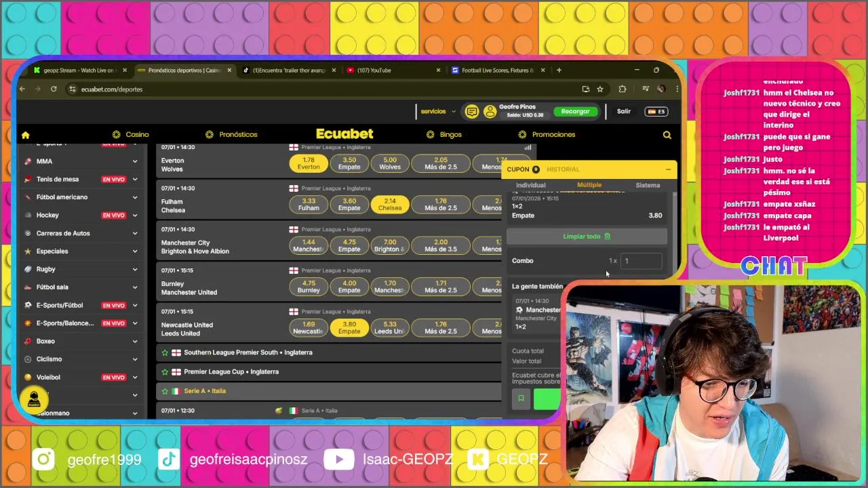Select Everton 1.78 odds
The image size is (868, 488).
[x=309, y=163]
